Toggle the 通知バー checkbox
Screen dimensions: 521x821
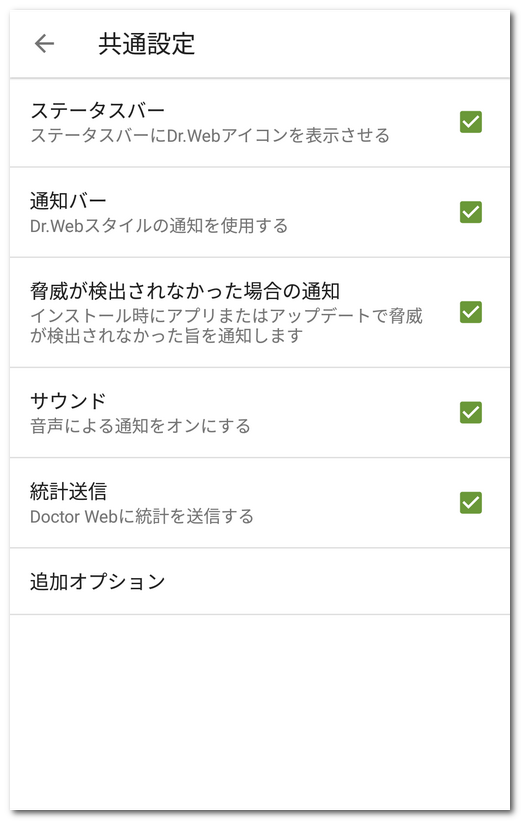coord(471,212)
